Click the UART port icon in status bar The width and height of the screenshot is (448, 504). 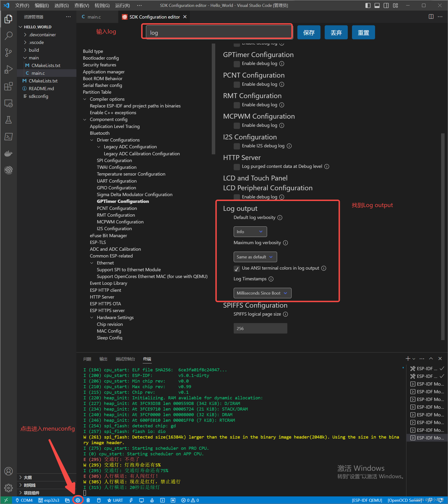[118, 498]
